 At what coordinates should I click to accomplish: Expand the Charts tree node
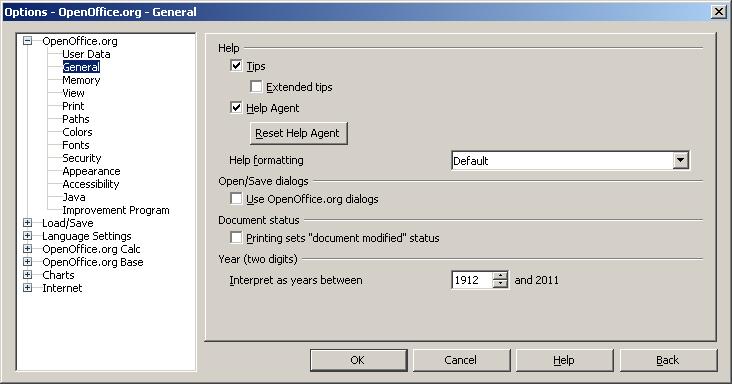(28, 275)
